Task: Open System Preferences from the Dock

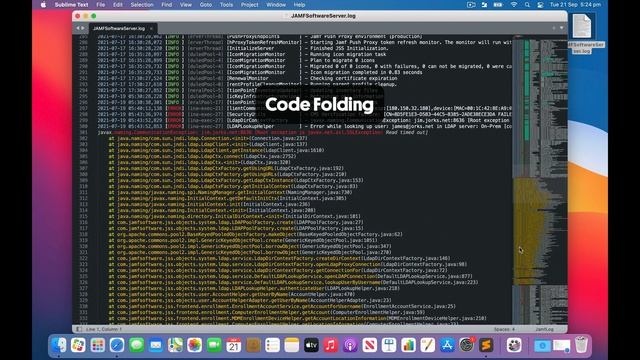Action: pos(467,345)
